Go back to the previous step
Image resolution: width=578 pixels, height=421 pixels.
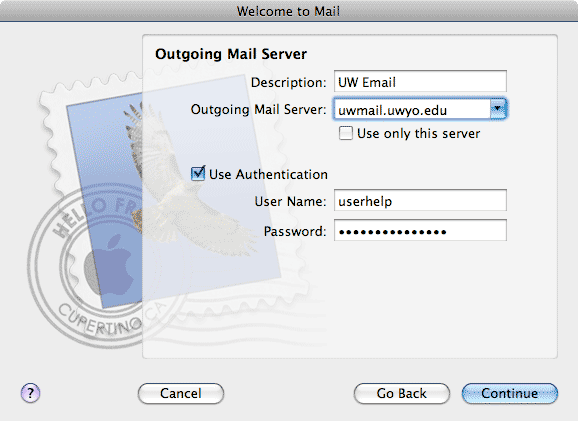[401, 393]
